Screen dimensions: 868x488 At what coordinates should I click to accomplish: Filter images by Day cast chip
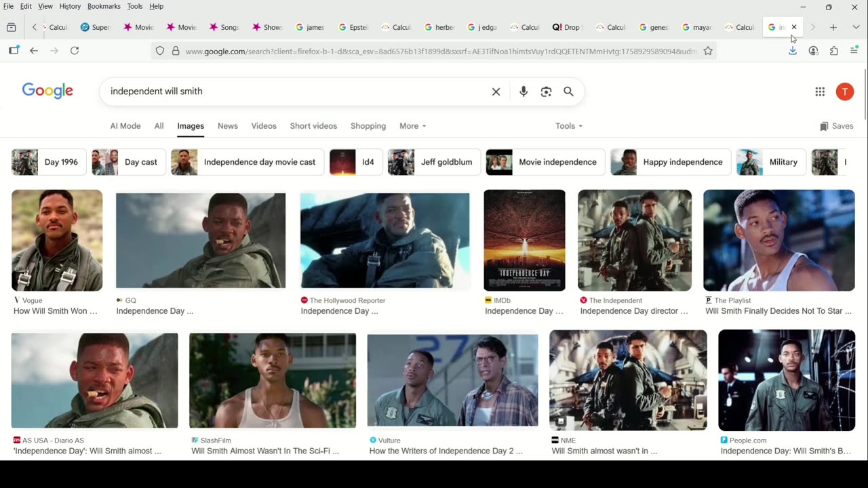click(x=129, y=162)
